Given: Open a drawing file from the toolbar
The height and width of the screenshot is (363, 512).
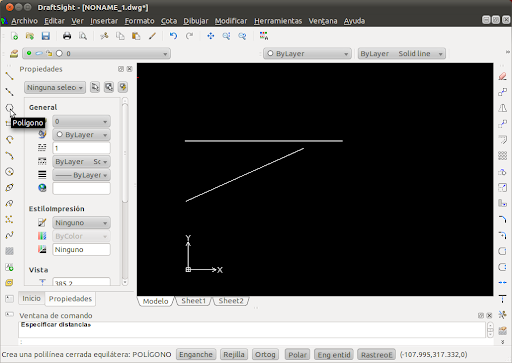Looking at the screenshot, I should [x=30, y=36].
